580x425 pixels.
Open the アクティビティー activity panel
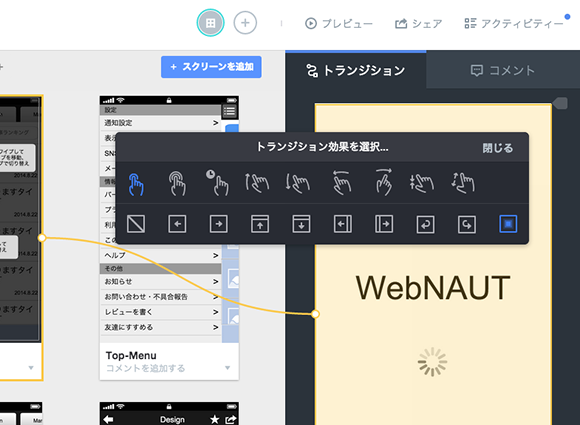point(514,24)
